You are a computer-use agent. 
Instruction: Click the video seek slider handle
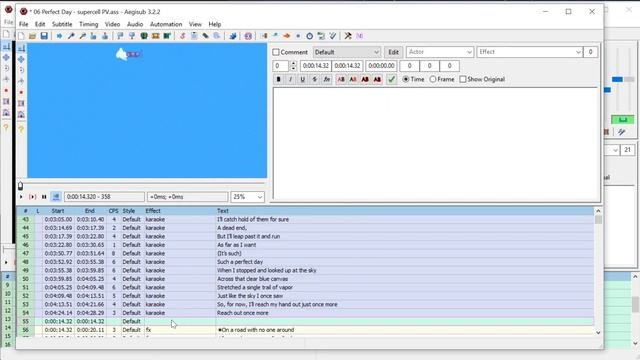pyautogui.click(x=20, y=186)
